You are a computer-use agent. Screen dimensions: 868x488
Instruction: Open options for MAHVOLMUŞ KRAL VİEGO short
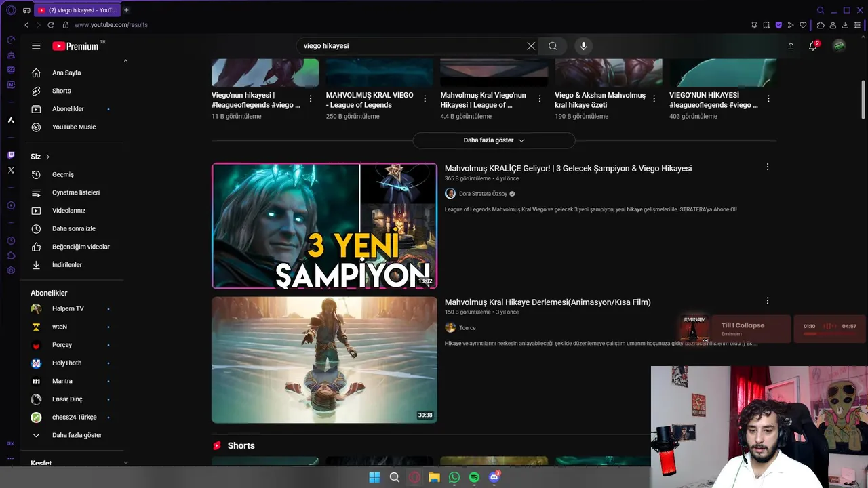coord(425,99)
